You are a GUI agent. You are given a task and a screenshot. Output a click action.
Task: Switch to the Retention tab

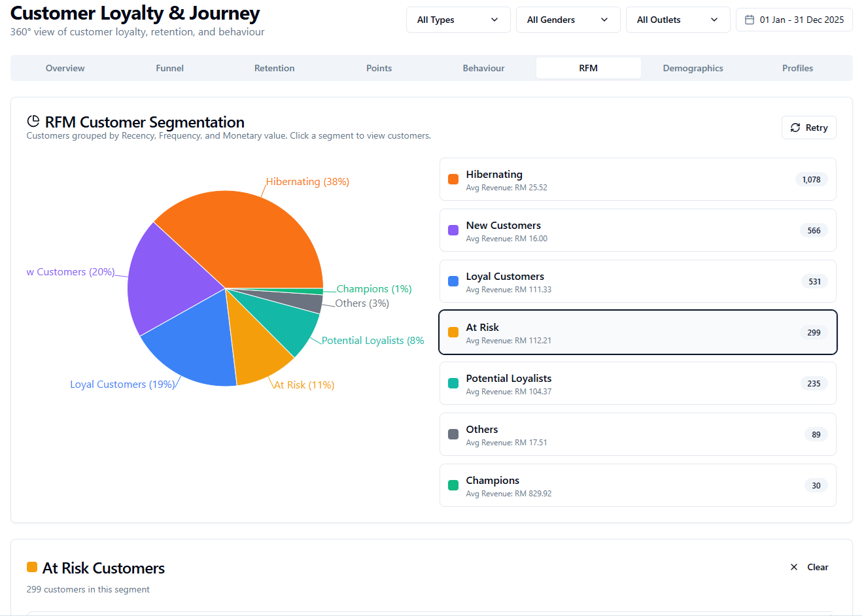click(275, 68)
